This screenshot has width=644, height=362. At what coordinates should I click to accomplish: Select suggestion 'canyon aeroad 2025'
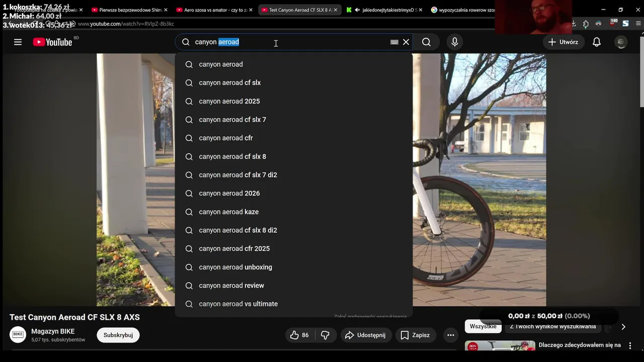click(x=294, y=101)
